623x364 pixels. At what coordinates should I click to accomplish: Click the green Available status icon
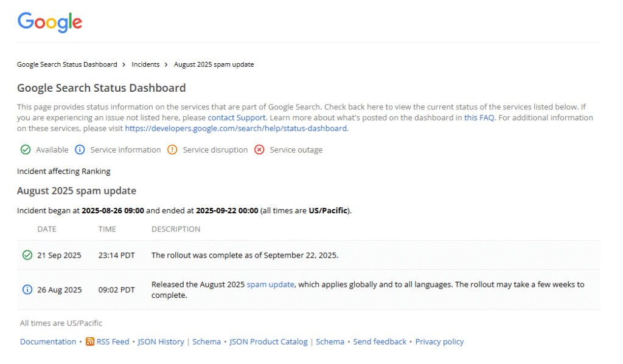(x=26, y=149)
